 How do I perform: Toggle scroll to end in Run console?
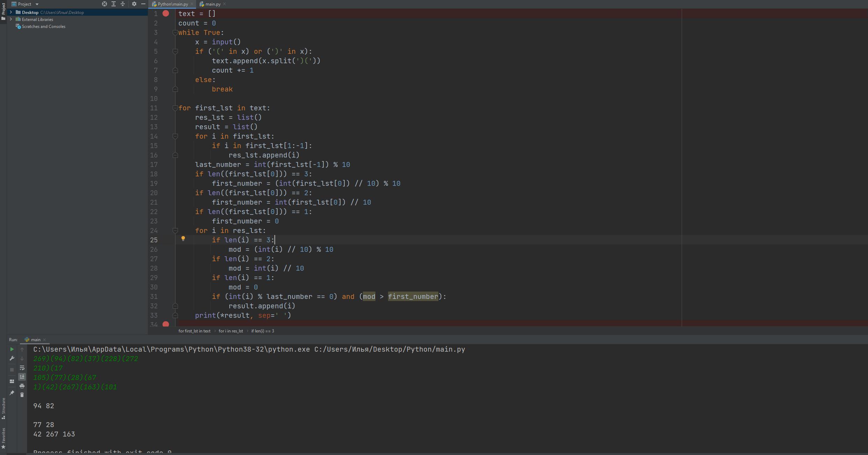point(22,377)
